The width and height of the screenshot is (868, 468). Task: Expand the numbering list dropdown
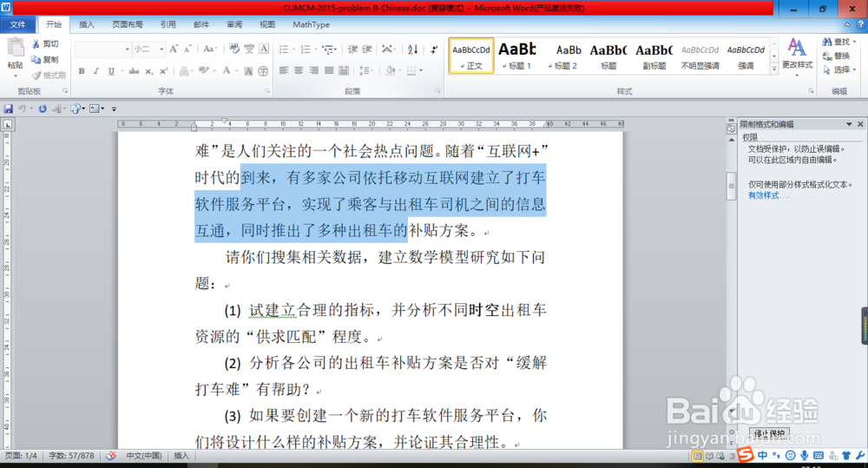(x=316, y=49)
